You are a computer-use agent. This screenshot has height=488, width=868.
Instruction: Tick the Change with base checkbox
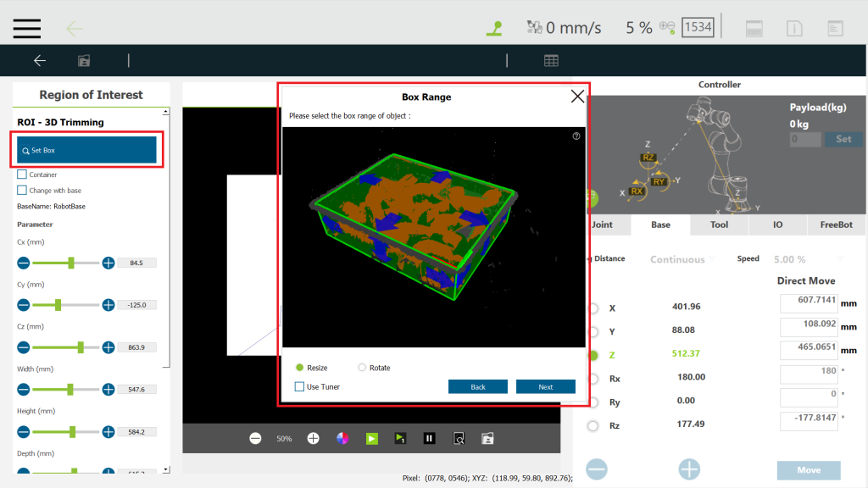pos(22,191)
